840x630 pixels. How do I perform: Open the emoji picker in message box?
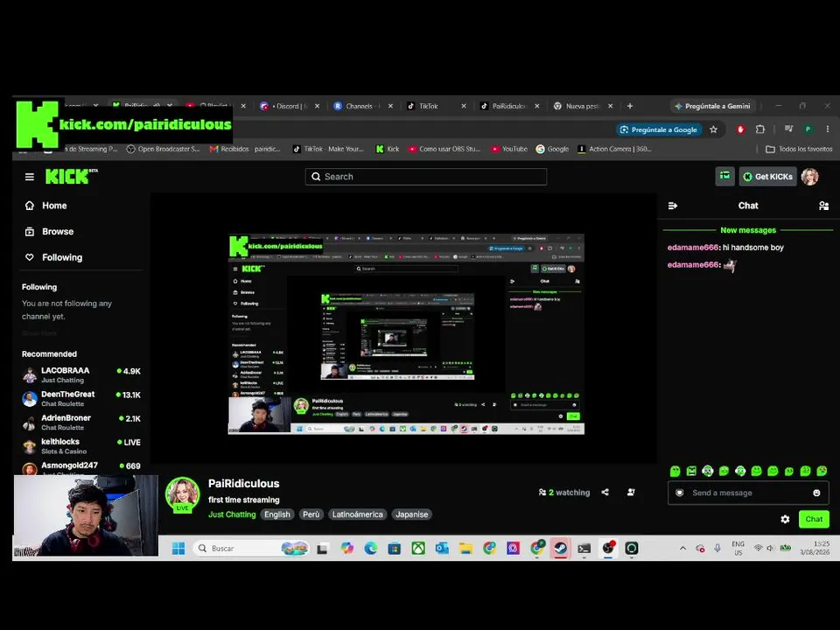pyautogui.click(x=816, y=493)
